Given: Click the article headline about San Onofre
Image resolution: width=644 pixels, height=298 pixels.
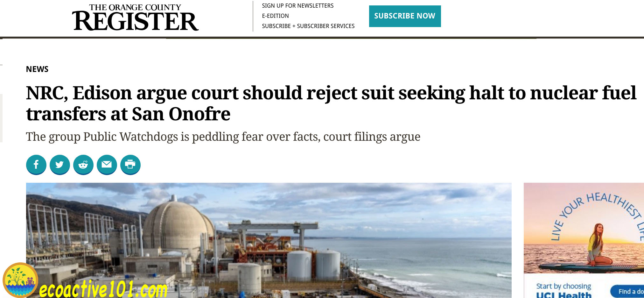Looking at the screenshot, I should pyautogui.click(x=331, y=103).
